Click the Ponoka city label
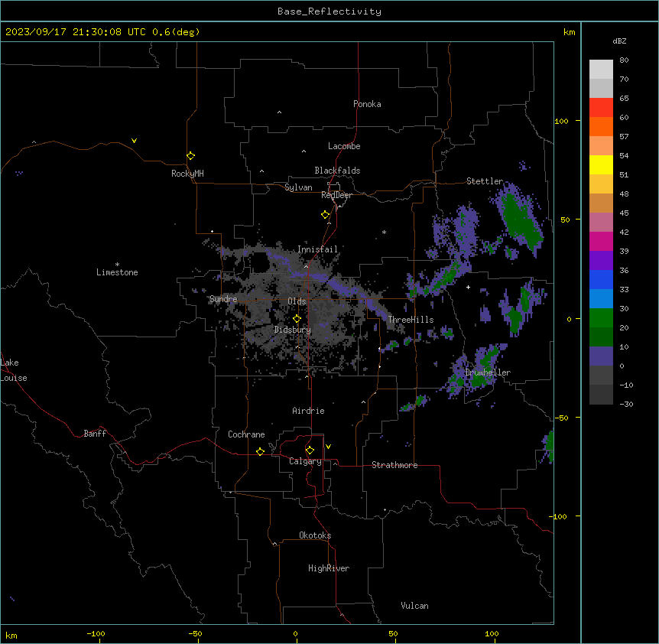 [x=367, y=104]
